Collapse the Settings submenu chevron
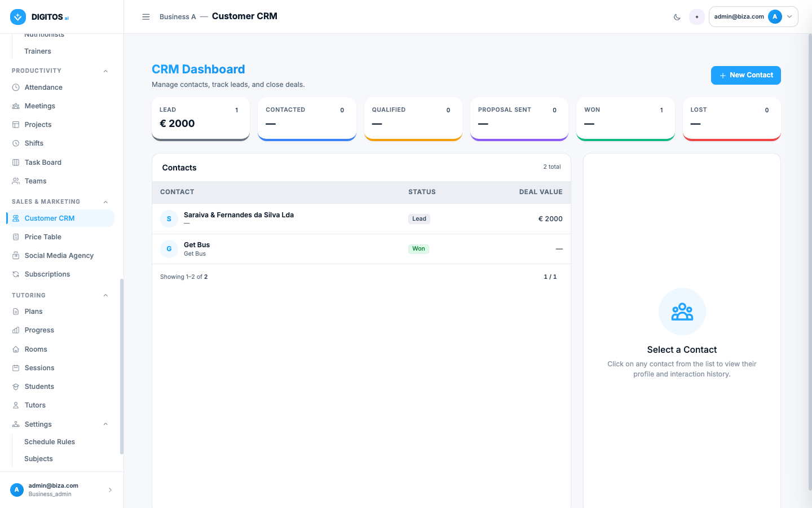The image size is (812, 508). coord(105,424)
